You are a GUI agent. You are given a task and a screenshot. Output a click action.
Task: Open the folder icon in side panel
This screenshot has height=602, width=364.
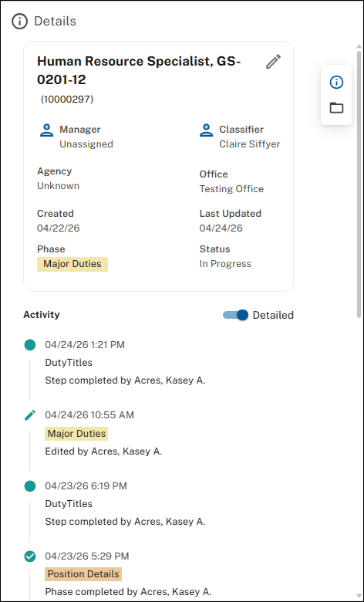[336, 108]
